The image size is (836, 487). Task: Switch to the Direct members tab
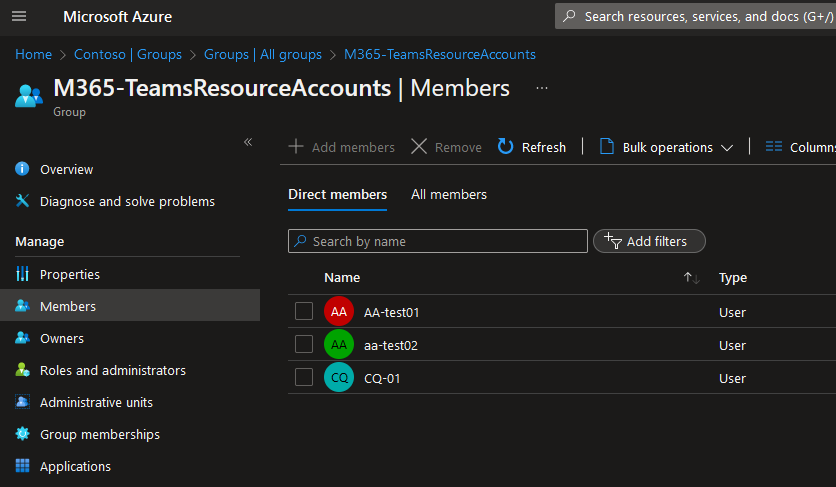coord(337,195)
